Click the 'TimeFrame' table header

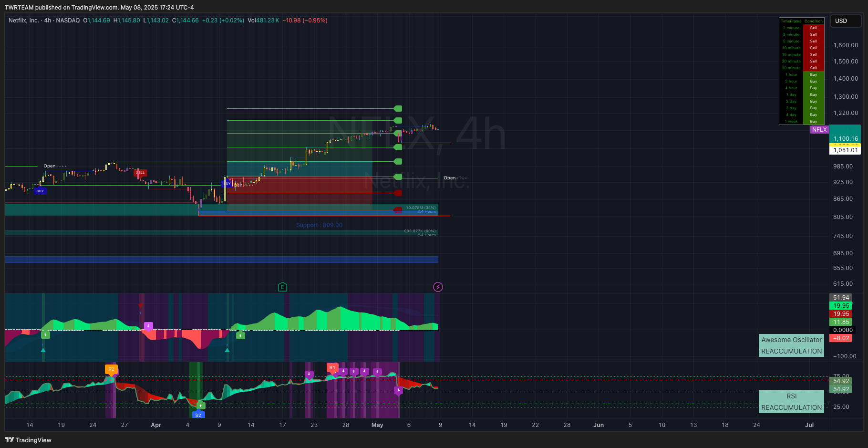[x=791, y=21]
